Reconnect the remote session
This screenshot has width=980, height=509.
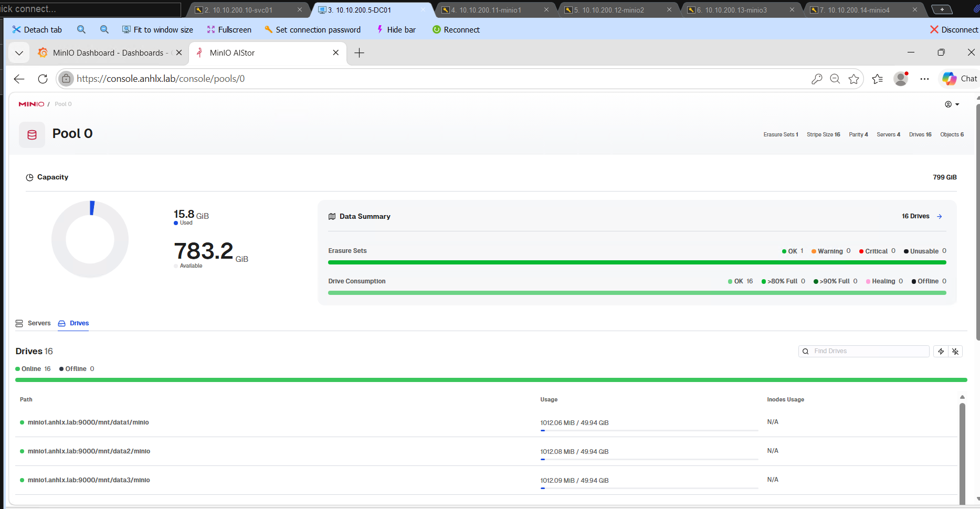coord(456,29)
